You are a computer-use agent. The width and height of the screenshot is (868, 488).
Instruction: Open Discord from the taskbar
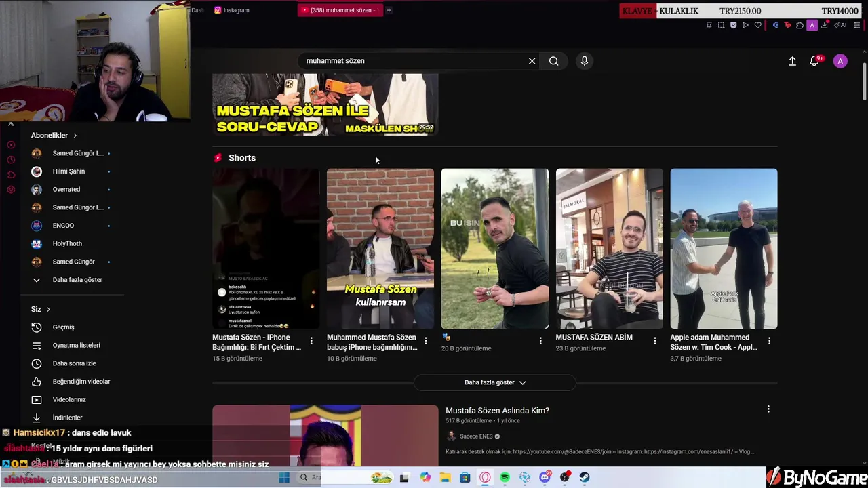545,477
